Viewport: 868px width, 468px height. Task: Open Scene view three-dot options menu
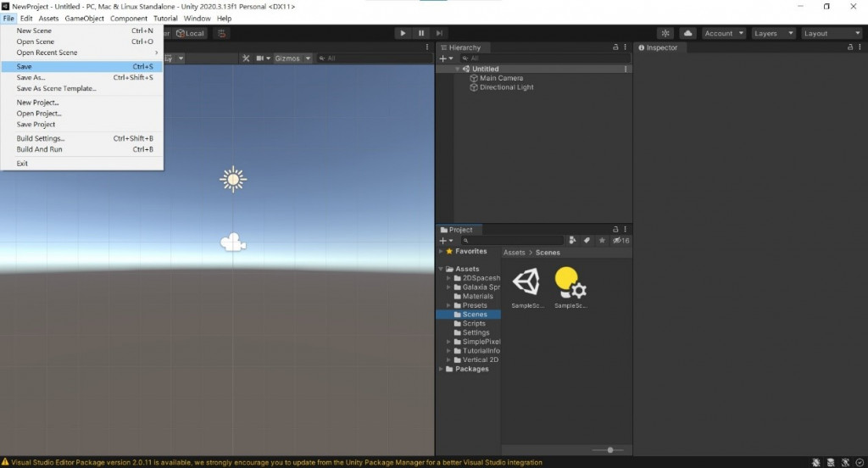click(x=427, y=47)
